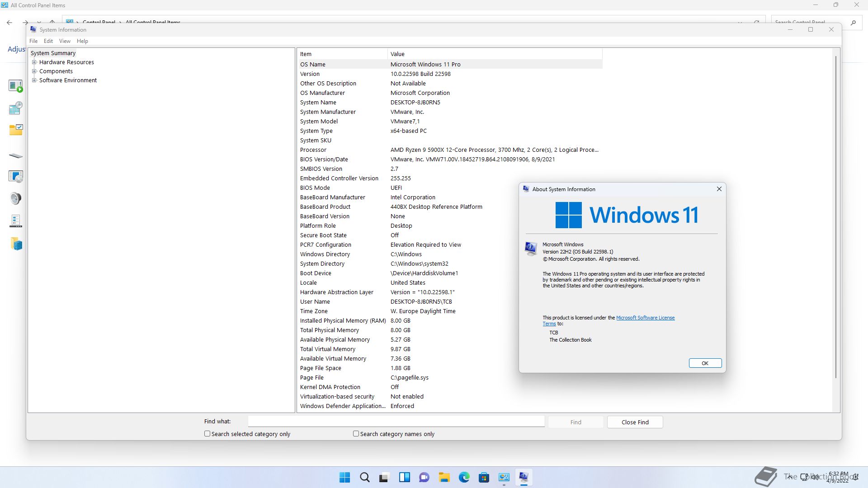The width and height of the screenshot is (868, 488).
Task: Open File Explorer from the taskbar
Action: coord(444,477)
